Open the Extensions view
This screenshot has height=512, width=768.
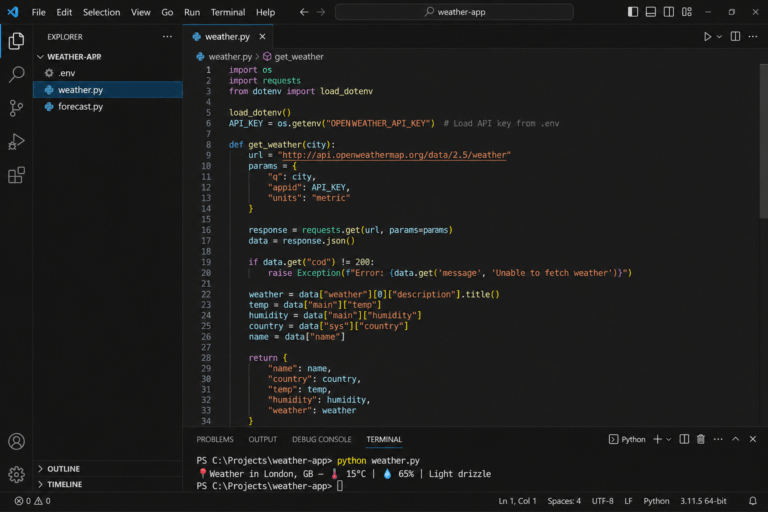click(x=16, y=175)
